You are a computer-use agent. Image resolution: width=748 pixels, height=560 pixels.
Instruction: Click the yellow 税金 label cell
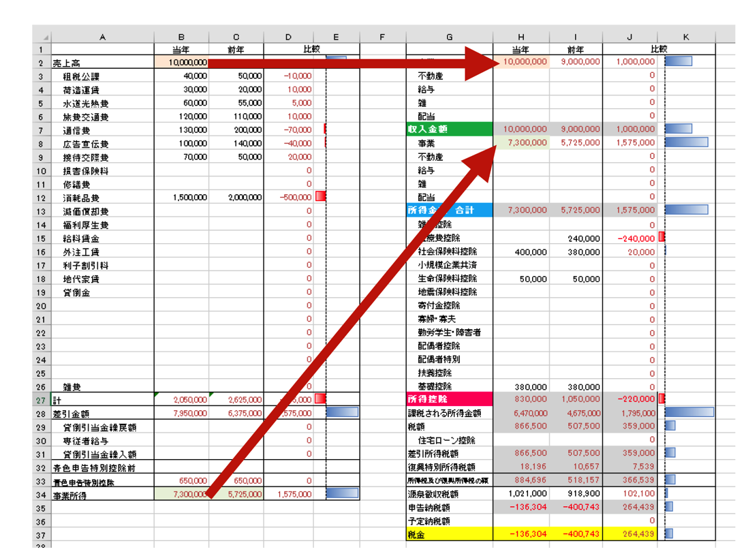(x=450, y=534)
